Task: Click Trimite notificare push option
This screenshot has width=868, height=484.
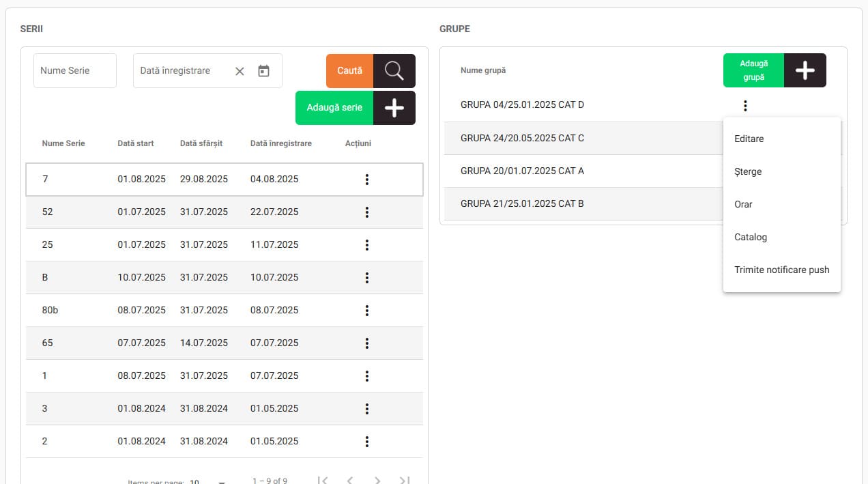Action: [x=781, y=270]
